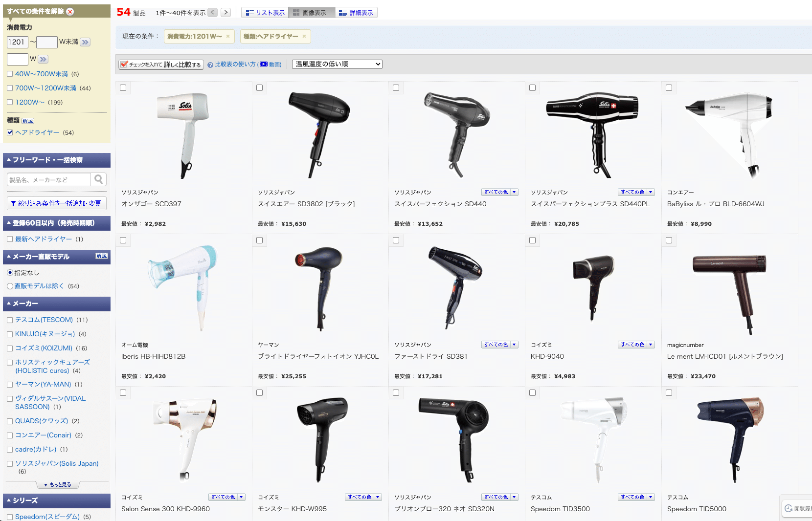Check the 1200W〜 filter
The width and height of the screenshot is (812, 521).
10,103
